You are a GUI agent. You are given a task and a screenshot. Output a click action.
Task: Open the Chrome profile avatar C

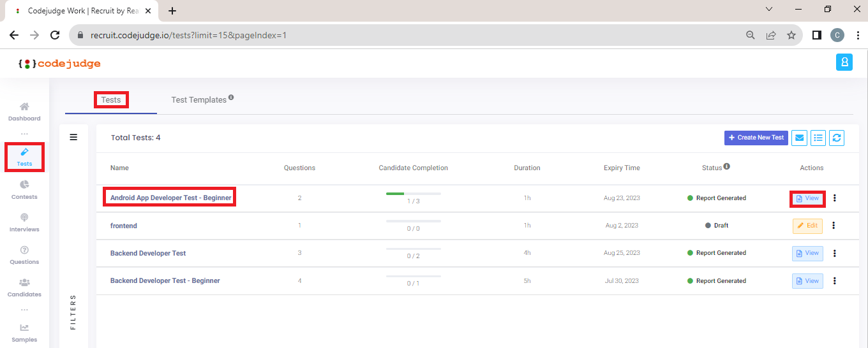pos(837,36)
